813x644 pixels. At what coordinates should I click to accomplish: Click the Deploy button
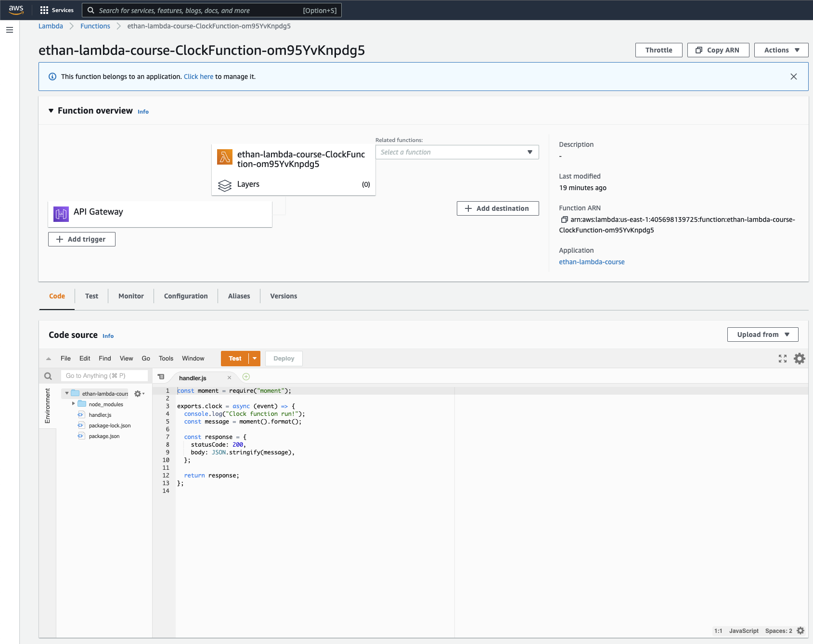pyautogui.click(x=284, y=359)
